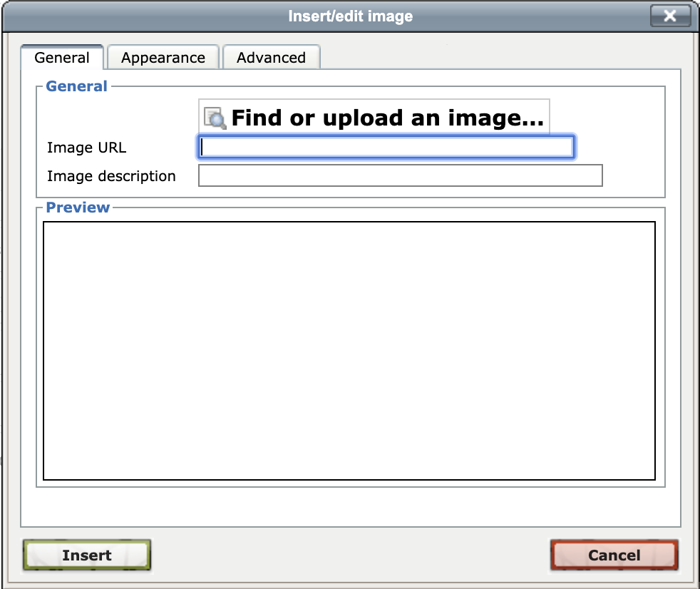Click blank title bar left of the title
Viewport: 700px width, 589px height.
(x=143, y=16)
